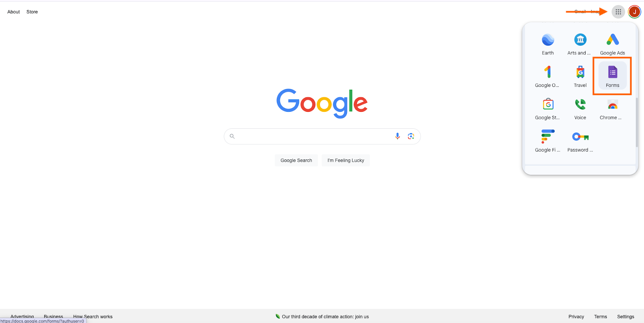Open Google Ads from apps panel
644x323 pixels.
coord(612,43)
